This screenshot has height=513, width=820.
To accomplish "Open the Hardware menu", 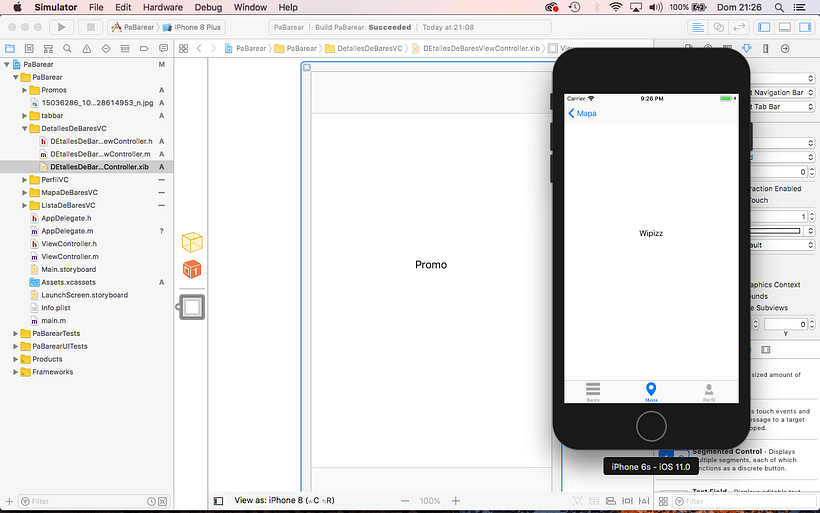I will pos(163,7).
